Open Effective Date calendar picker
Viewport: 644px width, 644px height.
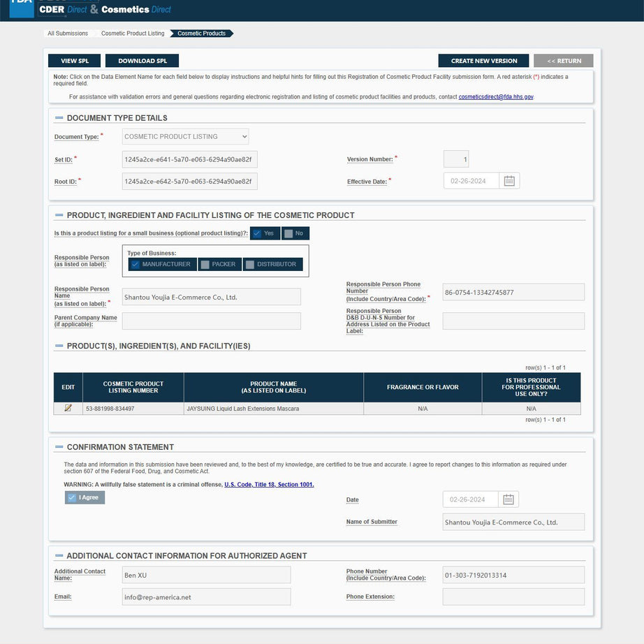point(509,181)
